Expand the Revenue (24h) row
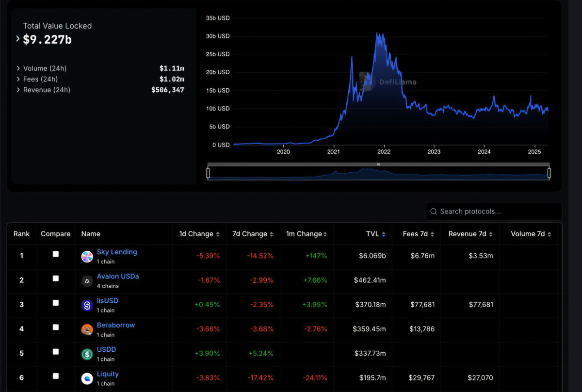 pyautogui.click(x=18, y=90)
